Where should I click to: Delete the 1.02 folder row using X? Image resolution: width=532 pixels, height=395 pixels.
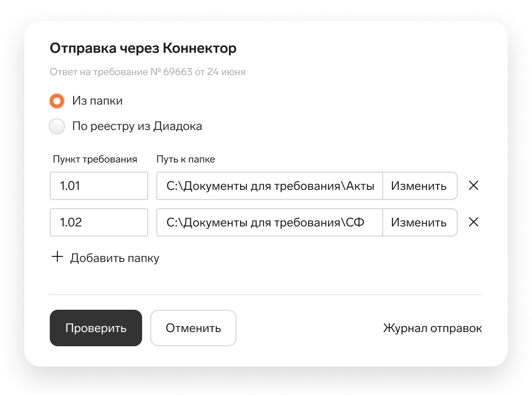pyautogui.click(x=473, y=222)
